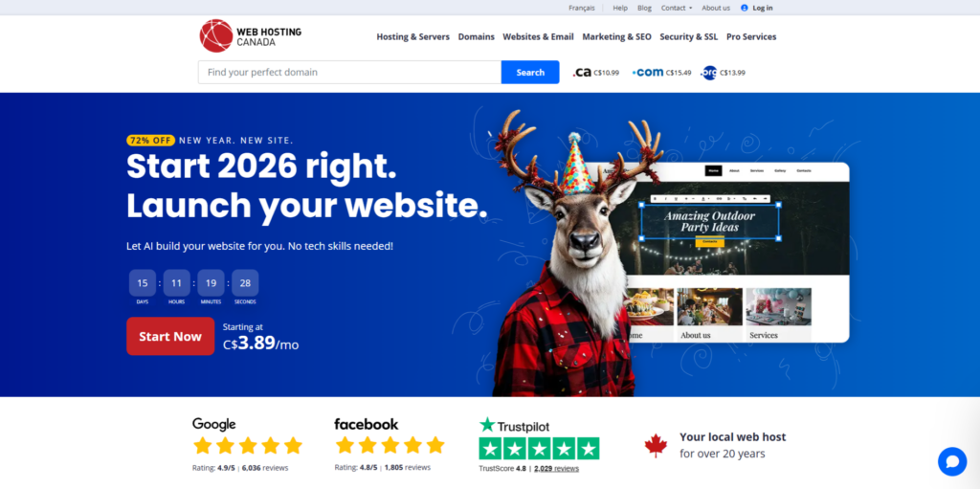Click the red Start Now button
The height and width of the screenshot is (489, 980).
(x=170, y=337)
